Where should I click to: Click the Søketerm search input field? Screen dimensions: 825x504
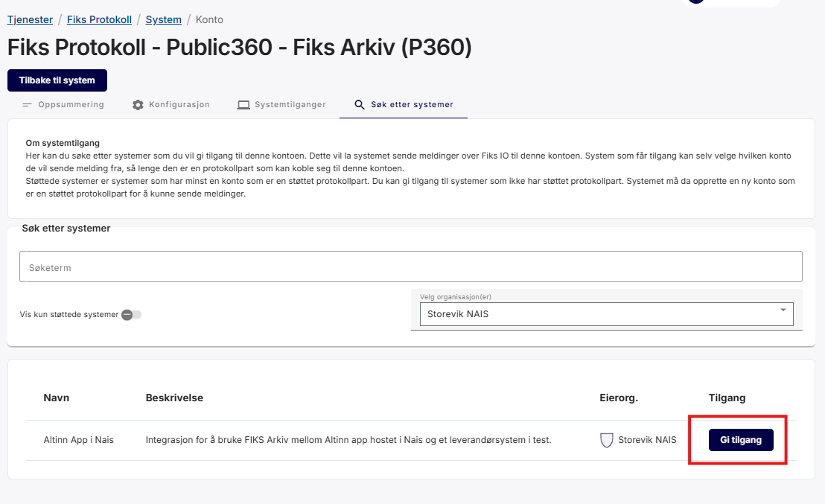(411, 266)
